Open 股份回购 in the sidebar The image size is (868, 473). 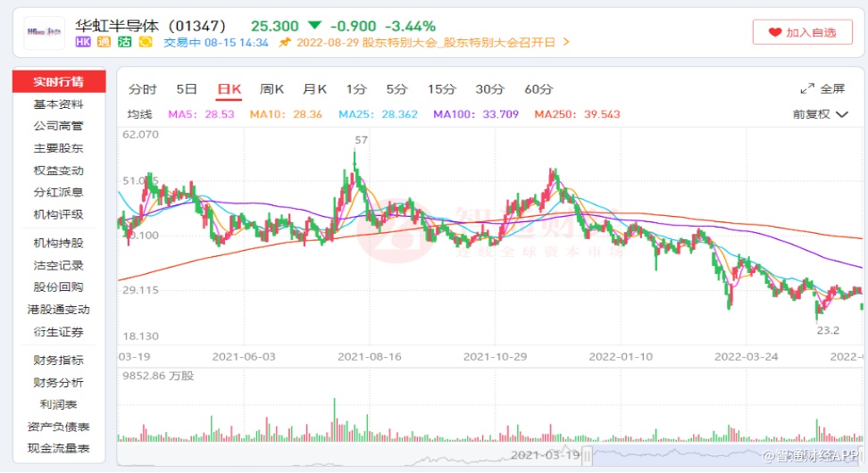(x=59, y=287)
